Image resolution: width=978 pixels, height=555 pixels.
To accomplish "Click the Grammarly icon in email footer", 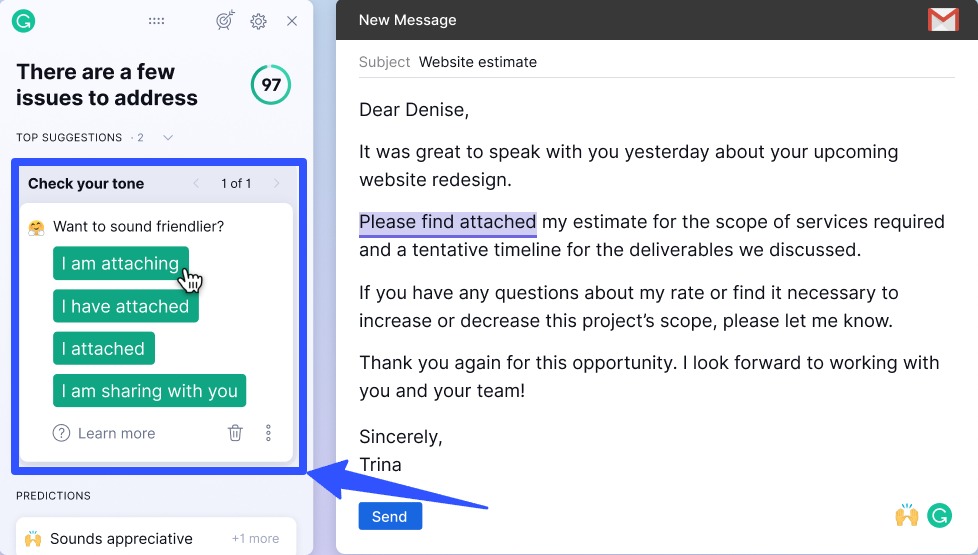I will click(x=939, y=516).
